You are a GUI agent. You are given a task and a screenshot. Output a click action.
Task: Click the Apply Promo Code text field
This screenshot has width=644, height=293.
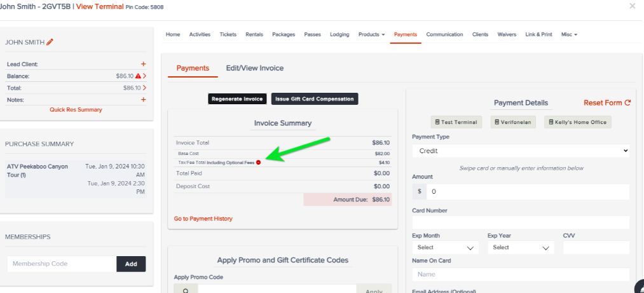point(277,289)
